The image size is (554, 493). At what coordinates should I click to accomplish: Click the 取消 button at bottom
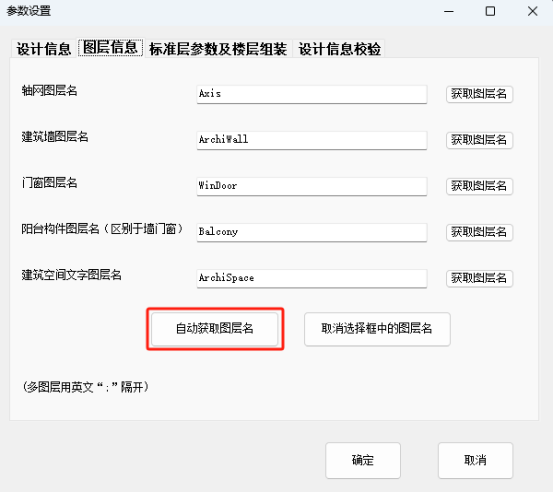pos(475,460)
